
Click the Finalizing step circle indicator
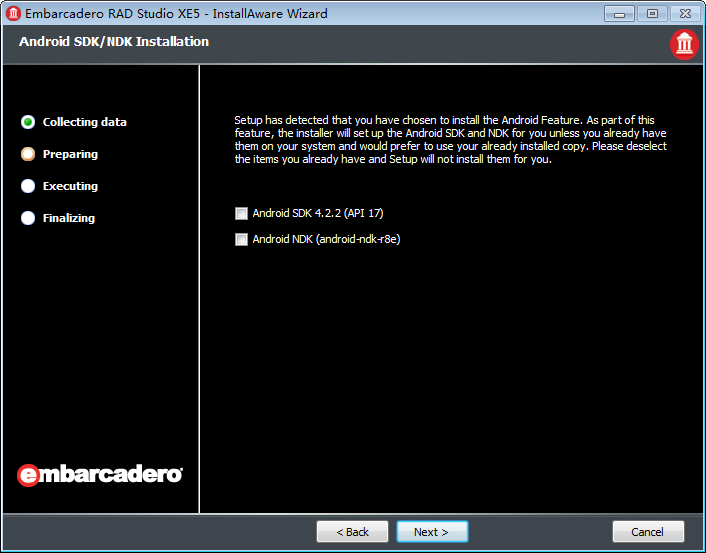click(28, 218)
